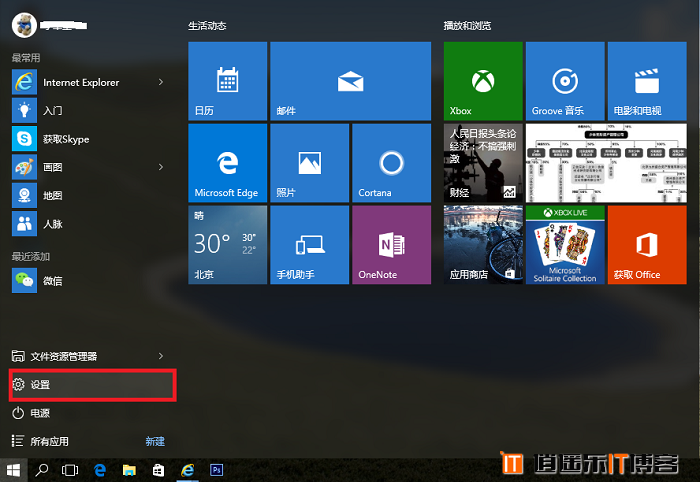Launch 手机助手 phone companion tile
The height and width of the screenshot is (482, 700).
(309, 245)
